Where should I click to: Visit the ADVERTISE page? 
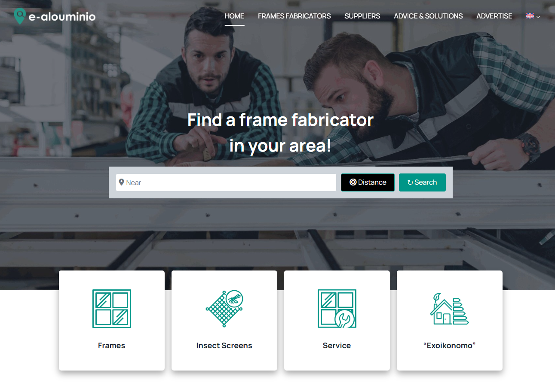pyautogui.click(x=494, y=16)
